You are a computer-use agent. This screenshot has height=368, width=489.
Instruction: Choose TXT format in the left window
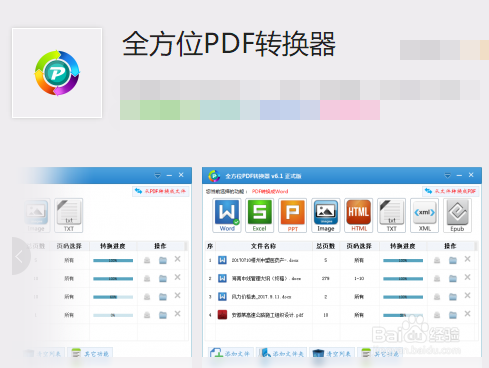click(x=69, y=215)
